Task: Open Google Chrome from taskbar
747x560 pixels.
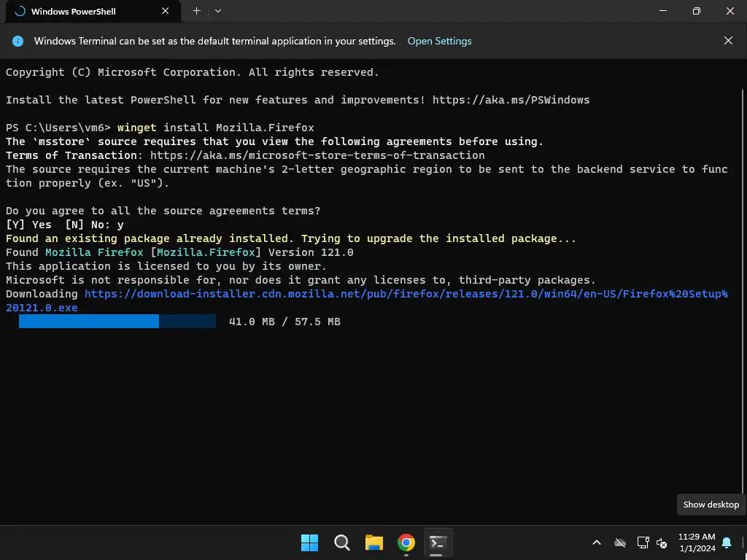Action: pyautogui.click(x=406, y=542)
